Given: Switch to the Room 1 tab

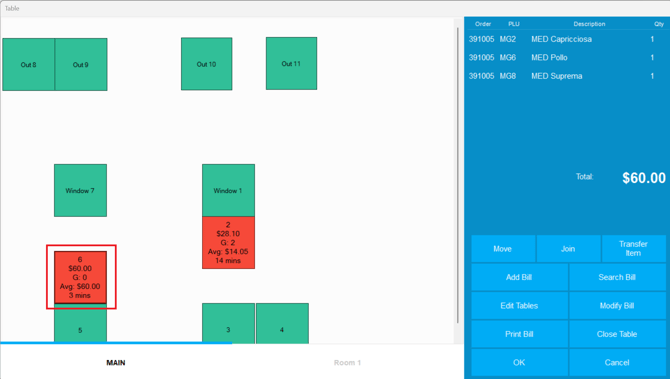Looking at the screenshot, I should pyautogui.click(x=347, y=362).
